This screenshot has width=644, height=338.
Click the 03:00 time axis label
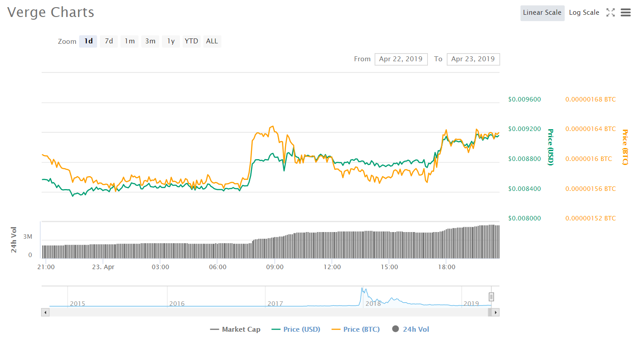[160, 267]
